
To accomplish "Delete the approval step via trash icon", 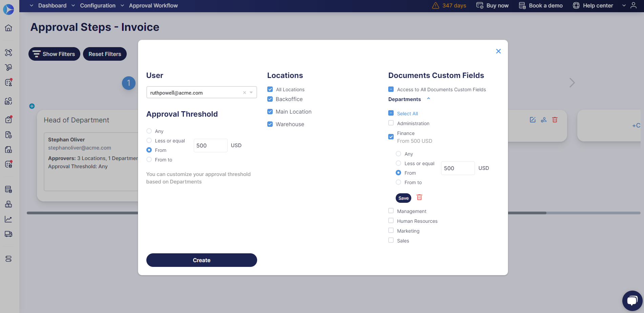I will [x=555, y=119].
